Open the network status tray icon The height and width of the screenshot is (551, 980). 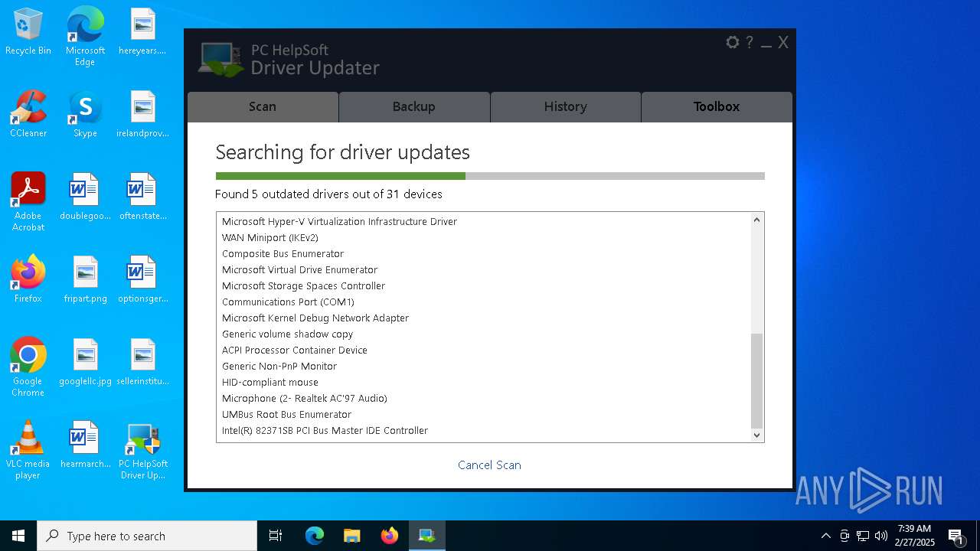pos(863,536)
